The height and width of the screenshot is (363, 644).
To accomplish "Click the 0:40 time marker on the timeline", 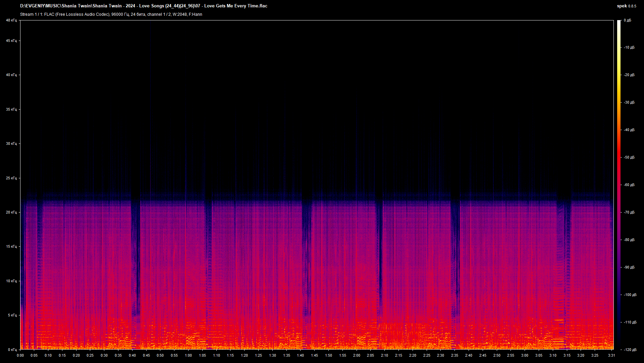I will (132, 355).
